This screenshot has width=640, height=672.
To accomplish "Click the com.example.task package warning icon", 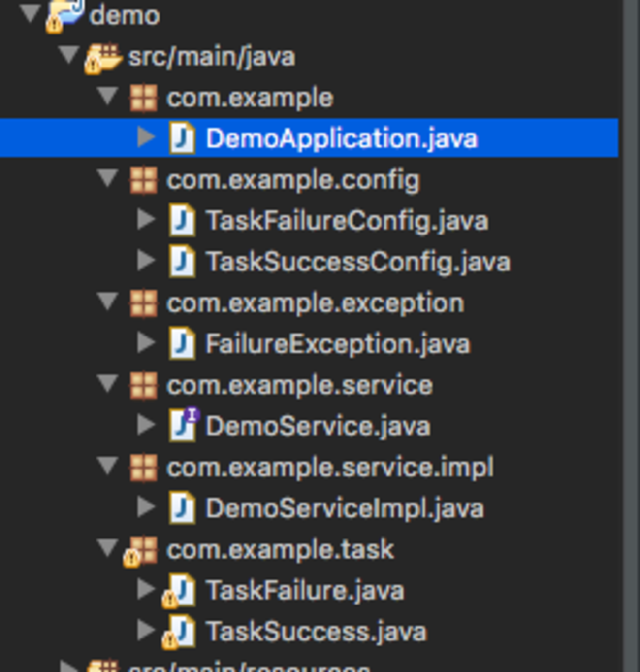I will 132,558.
